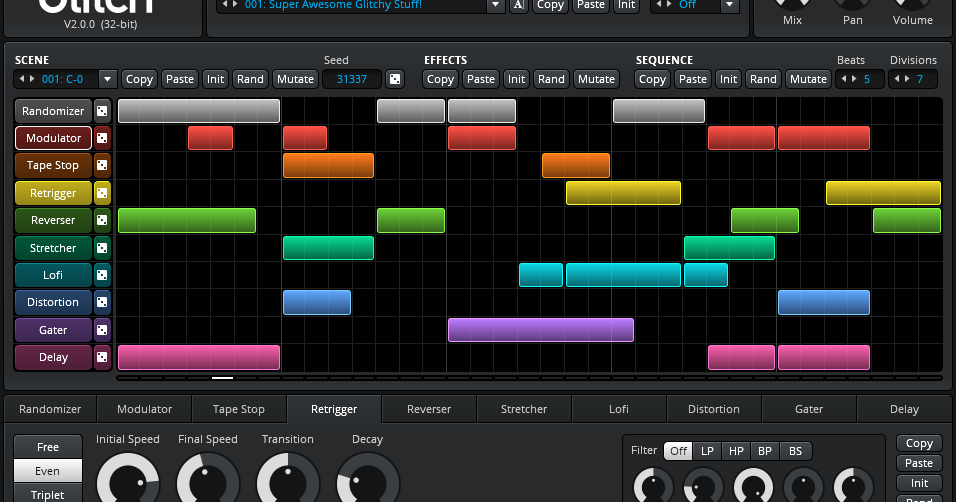Click the dice icon beside Reverser
Viewport: 956px width, 502px height.
pyautogui.click(x=102, y=220)
